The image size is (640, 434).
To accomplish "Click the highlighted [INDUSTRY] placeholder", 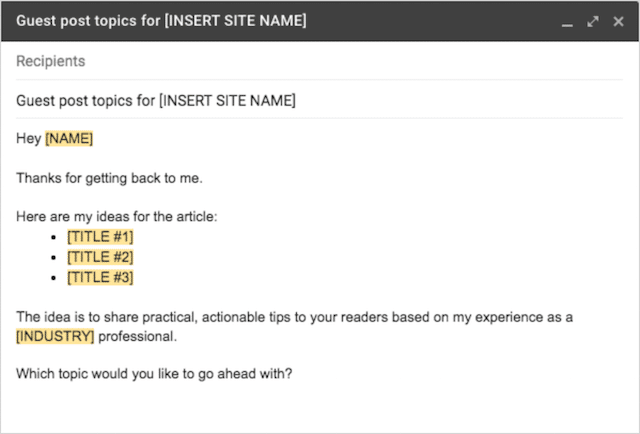I will (55, 336).
